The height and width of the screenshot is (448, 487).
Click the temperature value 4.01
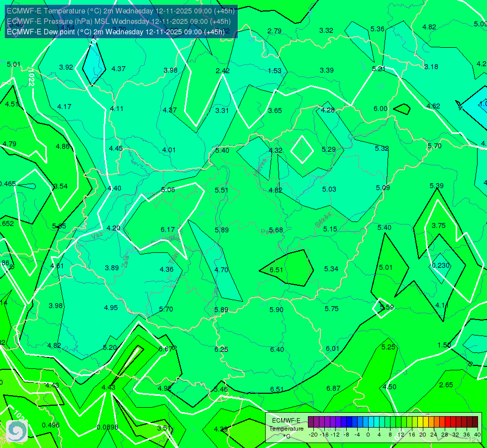click(169, 150)
